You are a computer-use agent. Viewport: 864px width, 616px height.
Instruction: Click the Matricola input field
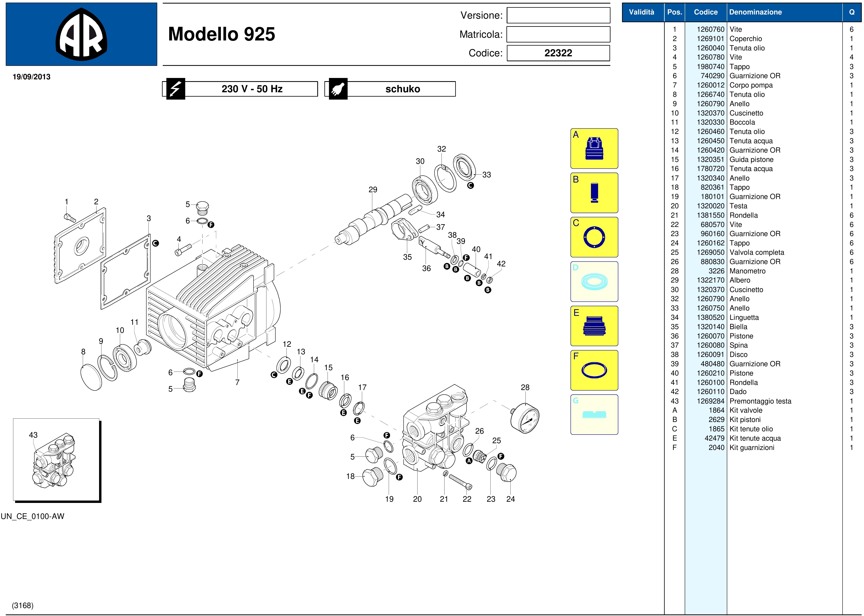click(x=558, y=35)
